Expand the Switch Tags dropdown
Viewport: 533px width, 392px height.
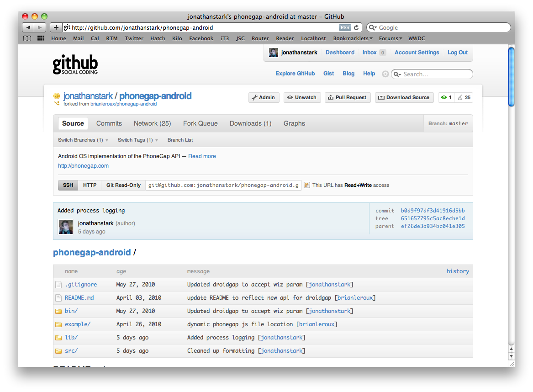138,140
